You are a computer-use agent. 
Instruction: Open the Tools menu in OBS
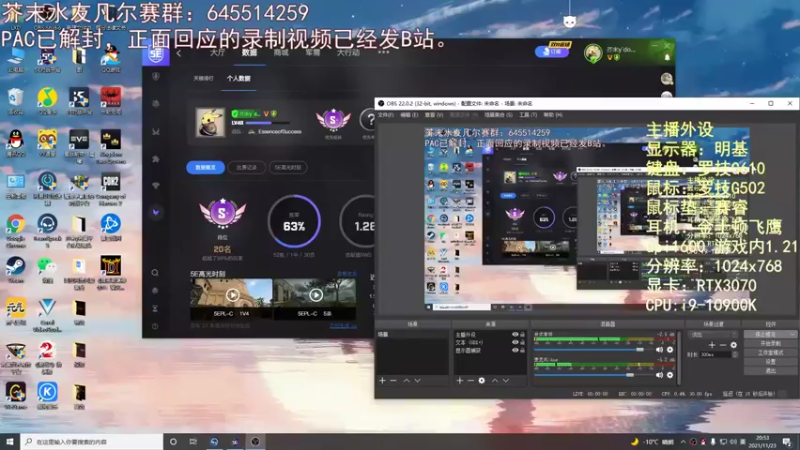coord(528,115)
